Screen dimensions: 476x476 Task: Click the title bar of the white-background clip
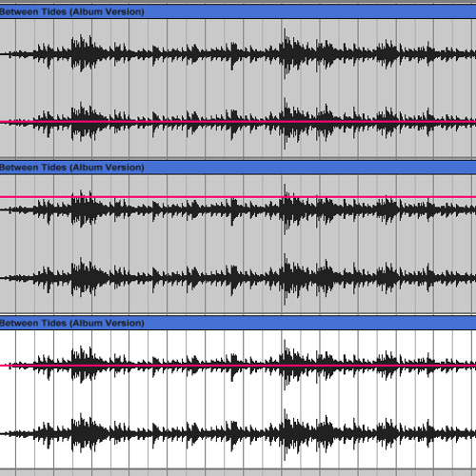click(x=238, y=323)
